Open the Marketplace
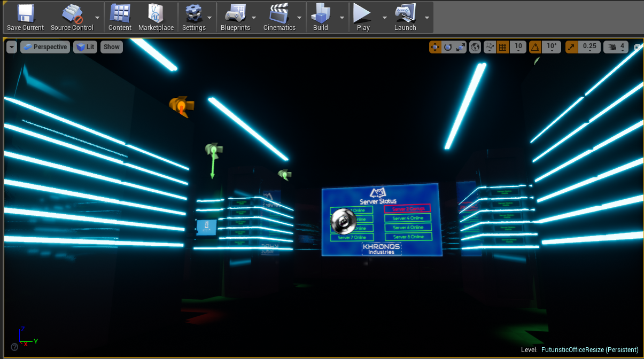The height and width of the screenshot is (359, 644). coord(156,17)
